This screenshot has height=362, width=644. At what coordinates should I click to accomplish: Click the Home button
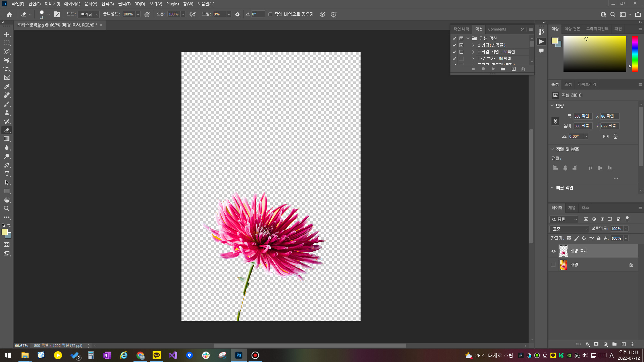coord(9,14)
